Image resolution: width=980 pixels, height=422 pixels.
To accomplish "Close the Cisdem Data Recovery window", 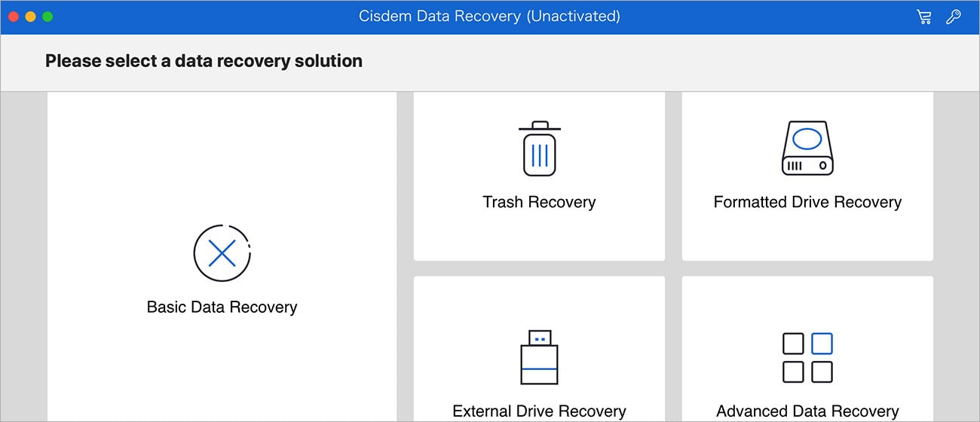I will (x=14, y=17).
